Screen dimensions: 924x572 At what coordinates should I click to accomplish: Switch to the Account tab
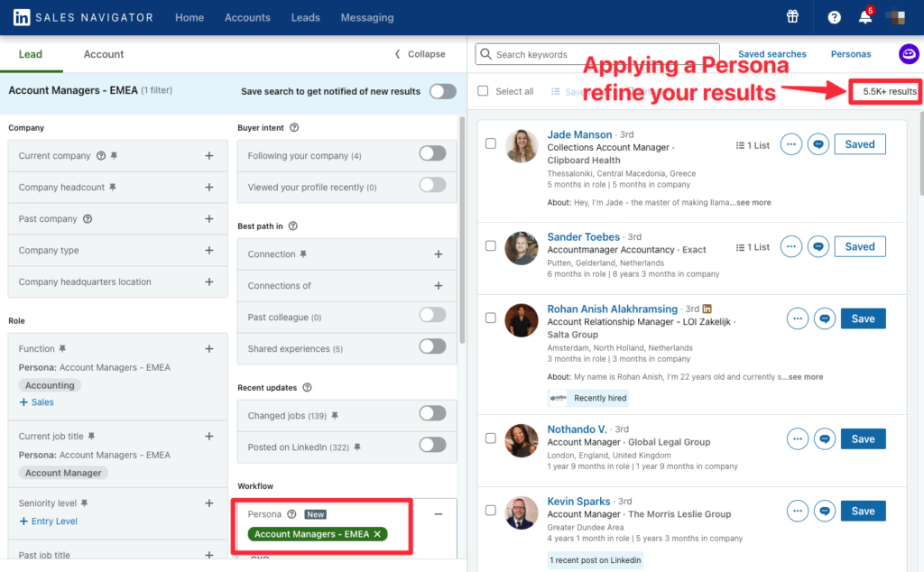tap(104, 54)
